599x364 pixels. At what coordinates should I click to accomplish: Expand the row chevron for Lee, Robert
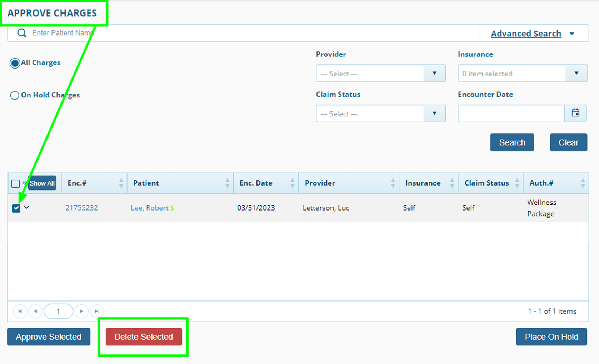pos(26,207)
